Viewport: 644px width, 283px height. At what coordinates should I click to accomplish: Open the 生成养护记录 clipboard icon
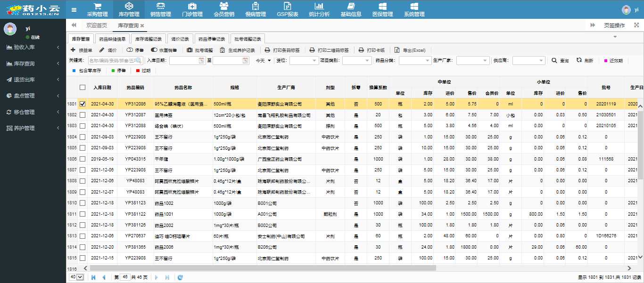click(x=223, y=50)
